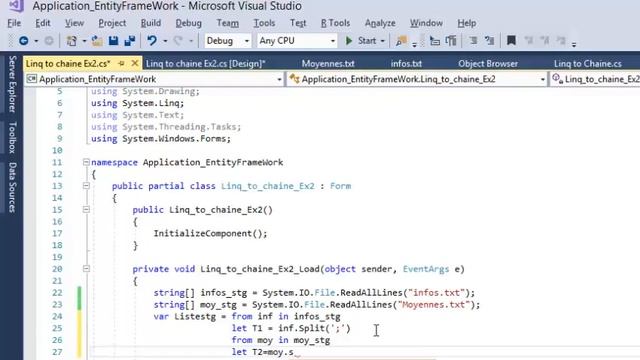Open the Analyze menu

(x=380, y=23)
